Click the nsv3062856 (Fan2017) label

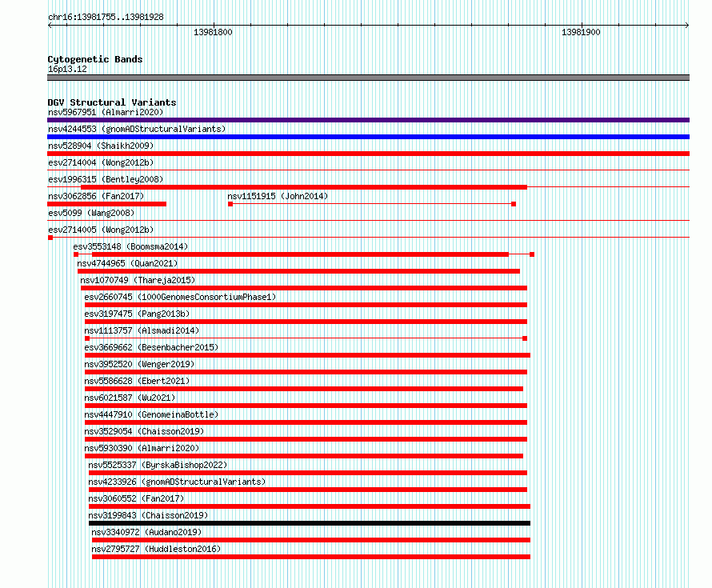click(x=96, y=196)
